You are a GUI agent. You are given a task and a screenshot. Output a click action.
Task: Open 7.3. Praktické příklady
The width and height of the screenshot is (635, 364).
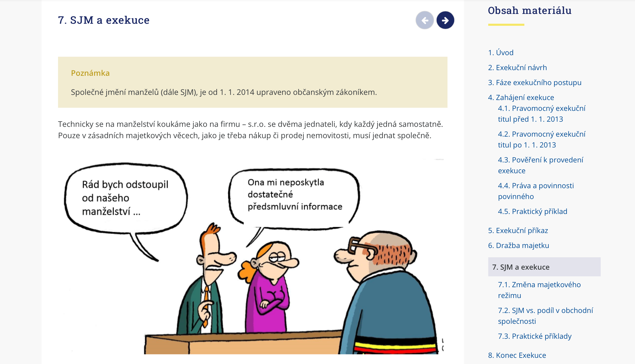coord(535,336)
